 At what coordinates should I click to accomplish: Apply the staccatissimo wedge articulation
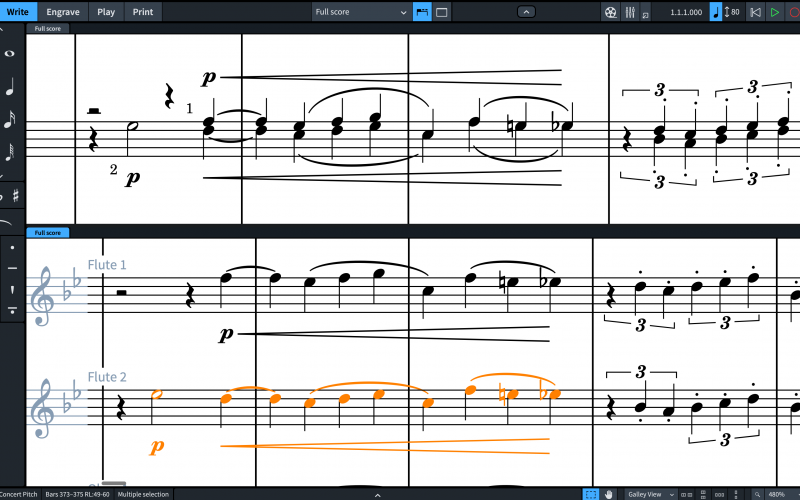click(12, 289)
